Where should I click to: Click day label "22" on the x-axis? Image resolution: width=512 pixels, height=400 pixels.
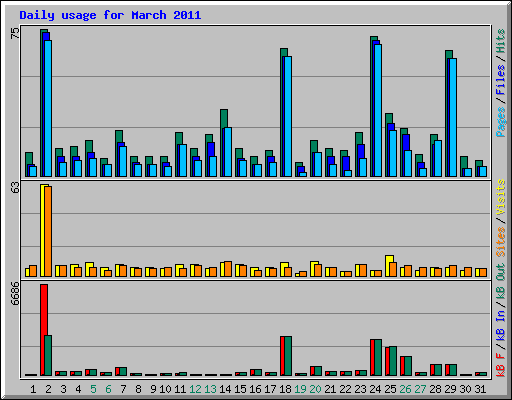(345, 389)
